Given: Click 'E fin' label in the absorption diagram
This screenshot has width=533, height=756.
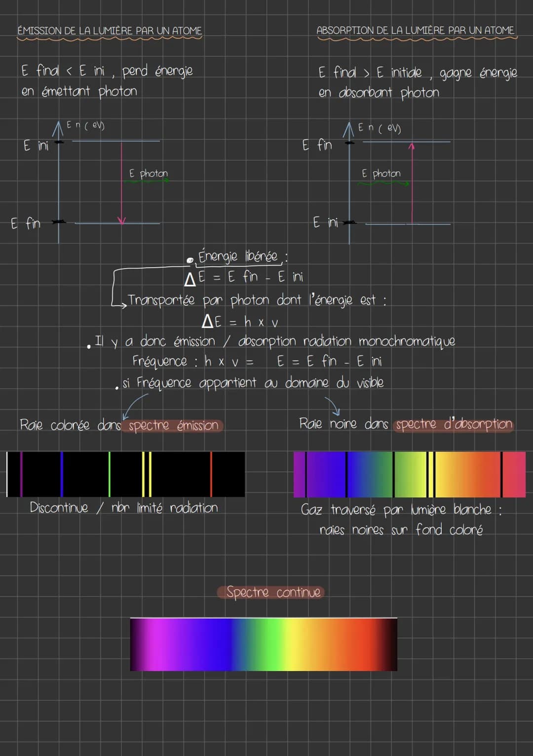Looking at the screenshot, I should click(x=317, y=145).
